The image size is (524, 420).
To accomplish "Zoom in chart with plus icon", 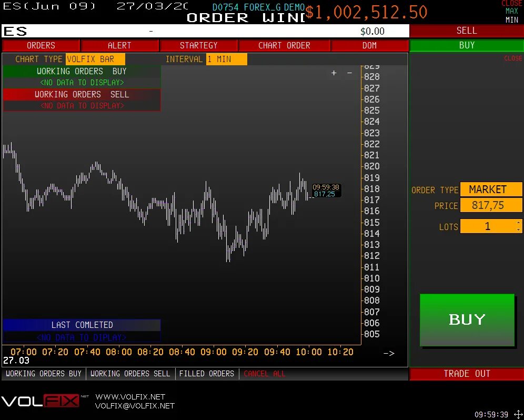I will [x=334, y=73].
